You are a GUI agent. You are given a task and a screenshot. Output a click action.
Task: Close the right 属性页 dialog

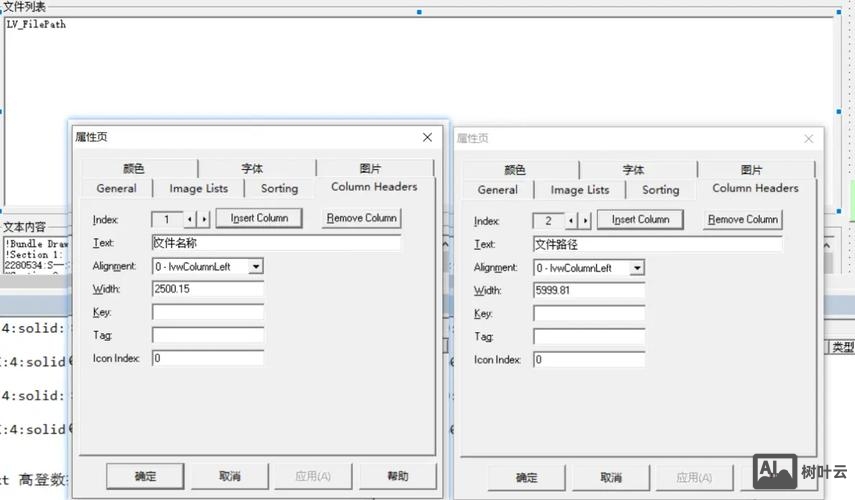click(808, 139)
